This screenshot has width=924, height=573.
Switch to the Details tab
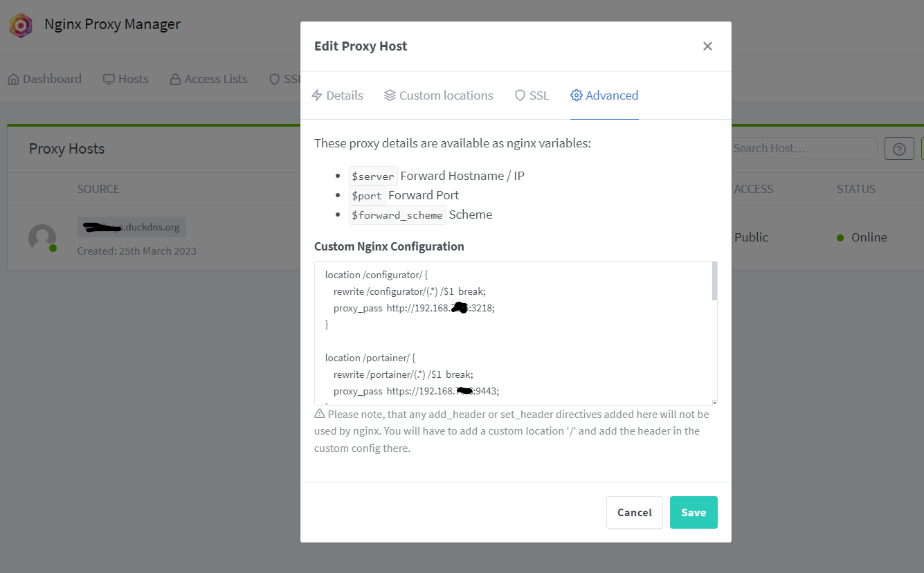coord(344,95)
